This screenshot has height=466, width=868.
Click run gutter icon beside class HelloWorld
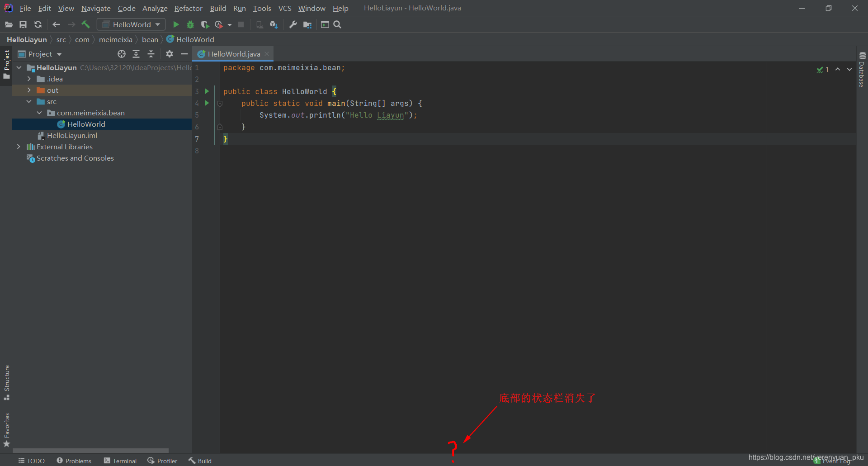[207, 91]
